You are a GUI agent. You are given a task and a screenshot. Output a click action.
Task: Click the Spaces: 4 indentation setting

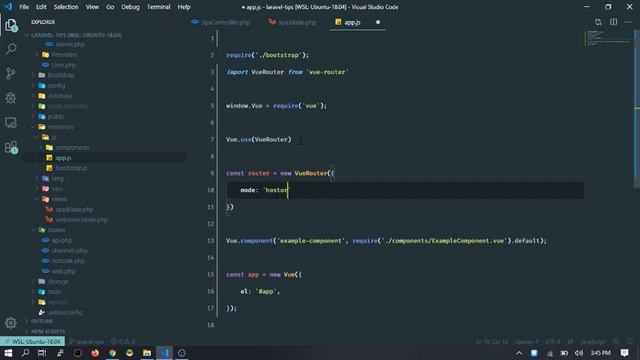pos(526,342)
